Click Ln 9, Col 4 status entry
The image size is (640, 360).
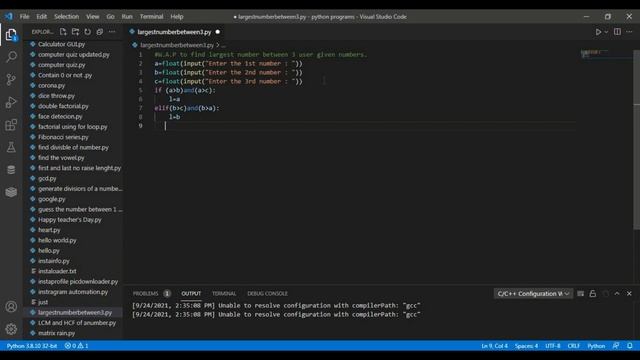pyautogui.click(x=494, y=346)
